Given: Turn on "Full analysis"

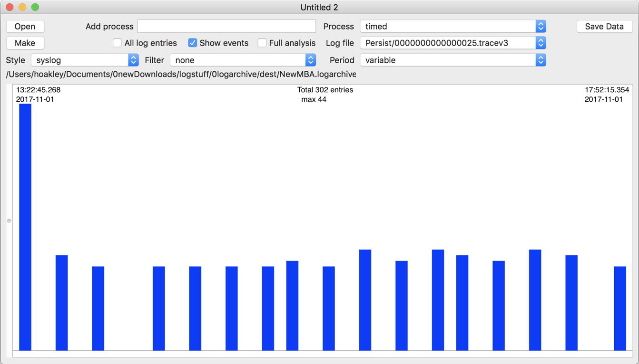Looking at the screenshot, I should click(262, 43).
